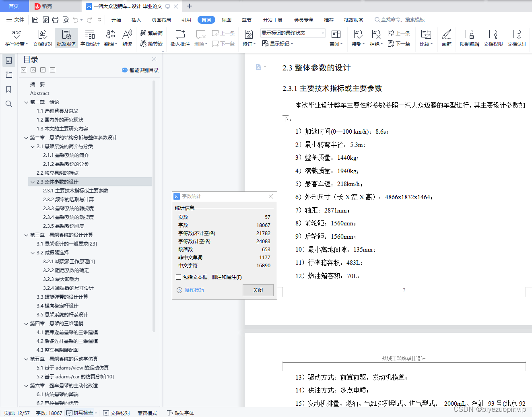Accept the change with 接受
The height and width of the screenshot is (417, 532).
pos(358,38)
